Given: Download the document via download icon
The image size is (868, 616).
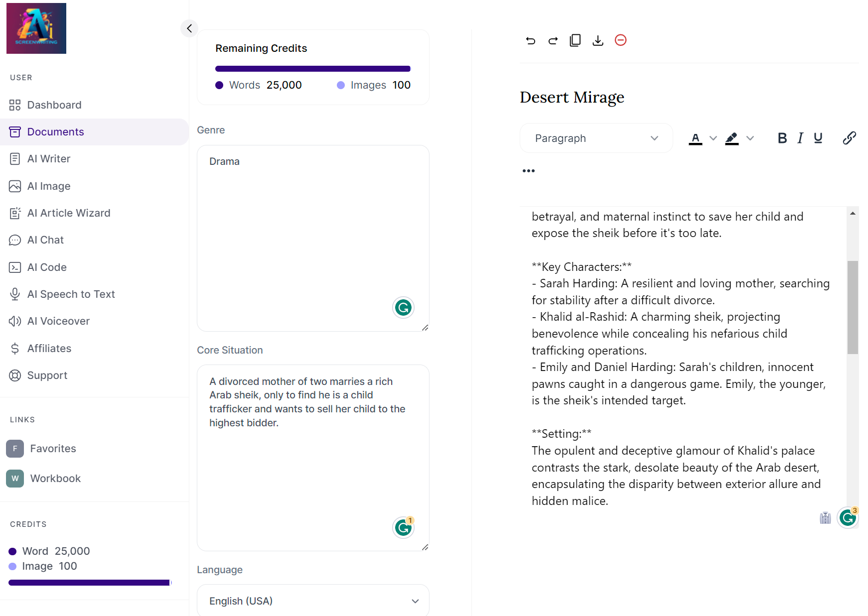Looking at the screenshot, I should 598,40.
